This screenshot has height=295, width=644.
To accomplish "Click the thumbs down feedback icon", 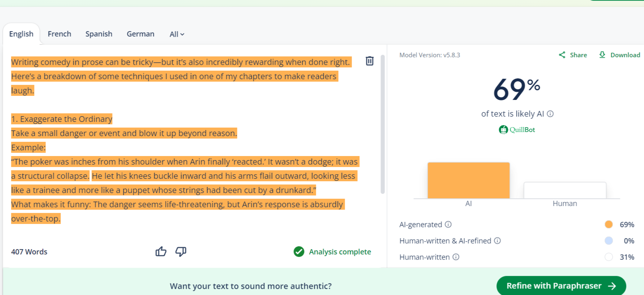I will click(181, 252).
